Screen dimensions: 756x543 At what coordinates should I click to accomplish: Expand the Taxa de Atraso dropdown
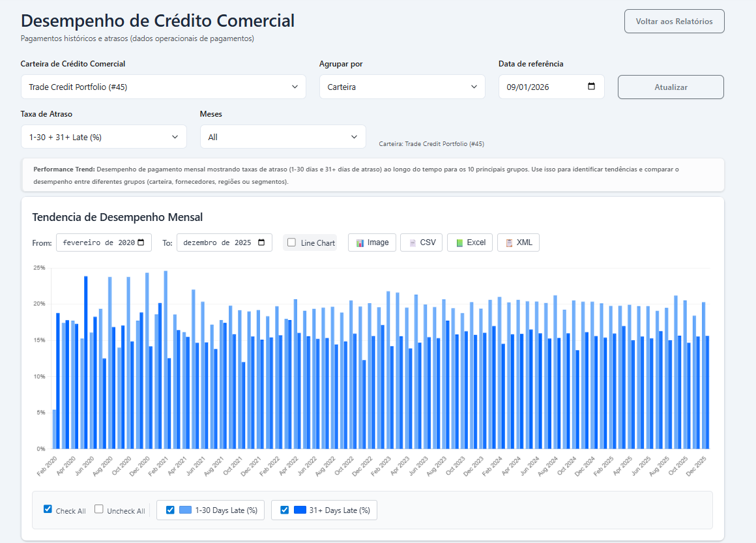(x=104, y=137)
